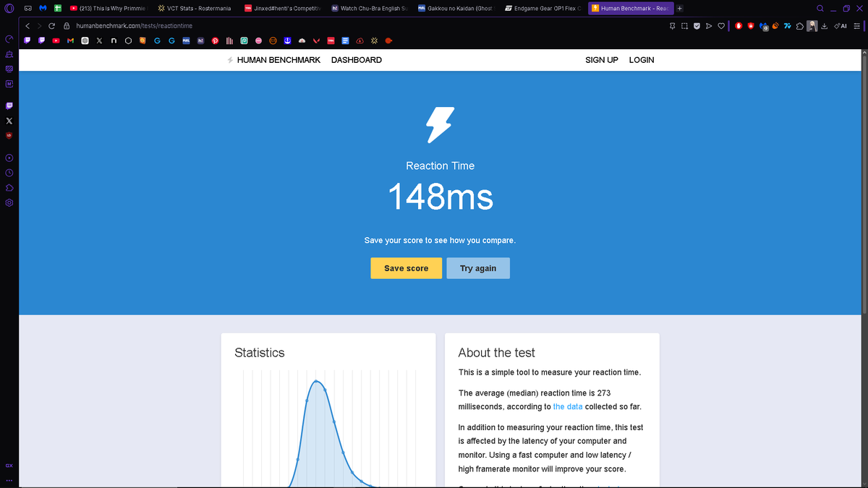
Task: Open the red hand adblock extension
Action: 739,26
